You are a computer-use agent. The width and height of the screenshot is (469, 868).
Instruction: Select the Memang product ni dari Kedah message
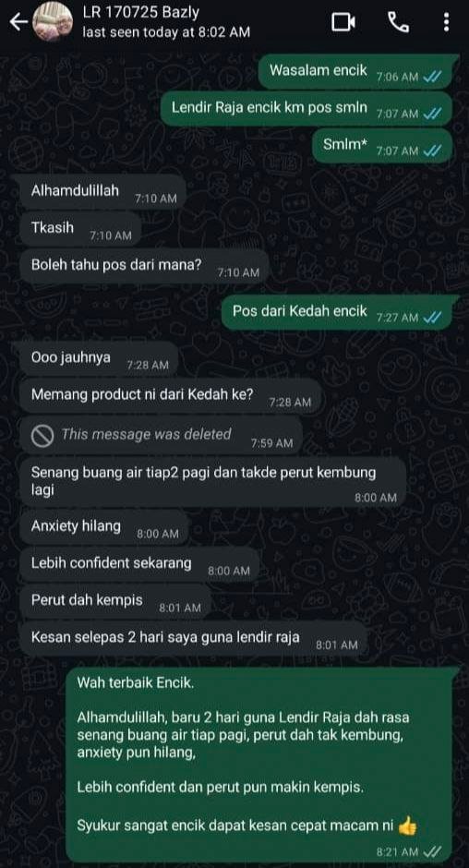coord(171,396)
